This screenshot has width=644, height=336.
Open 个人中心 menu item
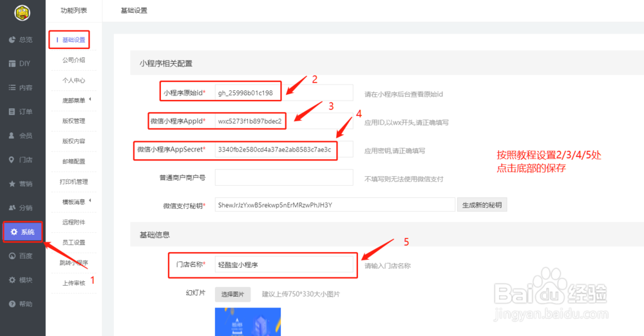73,80
